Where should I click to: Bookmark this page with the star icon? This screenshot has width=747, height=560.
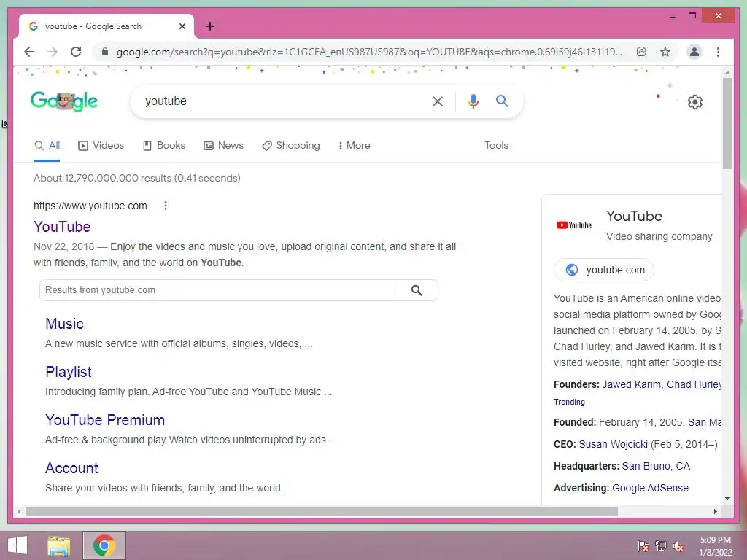pyautogui.click(x=665, y=52)
